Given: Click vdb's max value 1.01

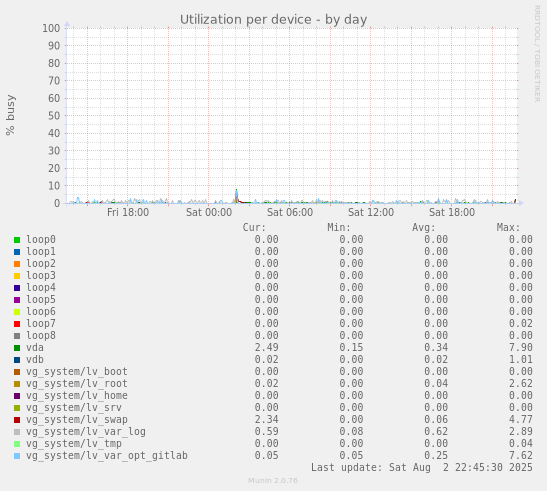Looking at the screenshot, I should coord(520,359).
